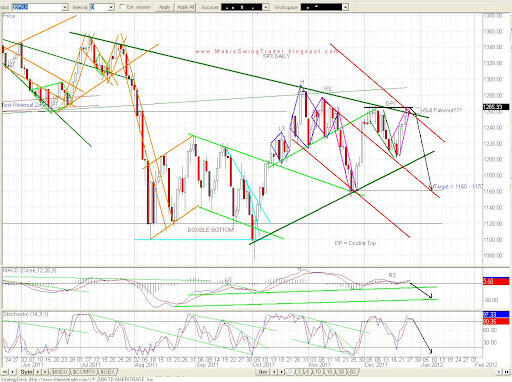Select the 3 minute interval tab
The width and height of the screenshot is (512, 382).
coord(299,372)
